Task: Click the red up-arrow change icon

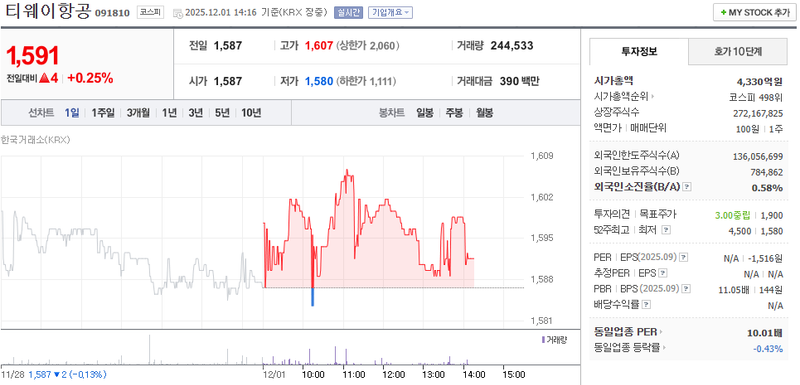Action: tap(44, 78)
